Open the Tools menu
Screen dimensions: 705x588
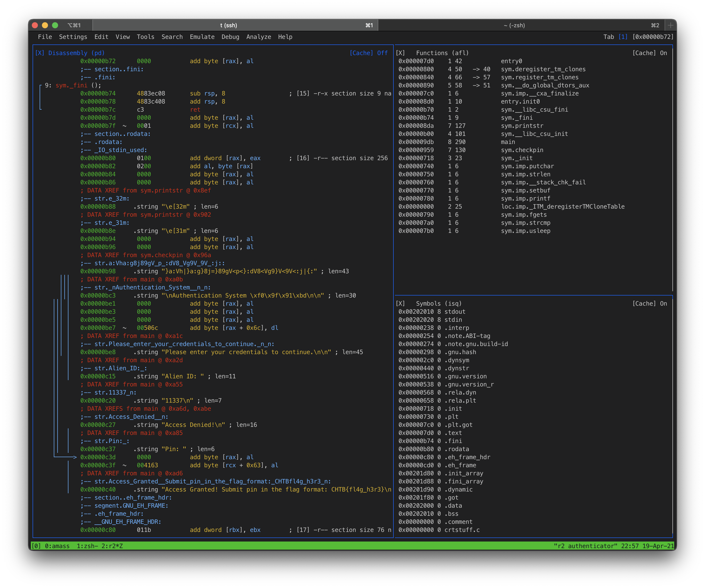pos(145,37)
